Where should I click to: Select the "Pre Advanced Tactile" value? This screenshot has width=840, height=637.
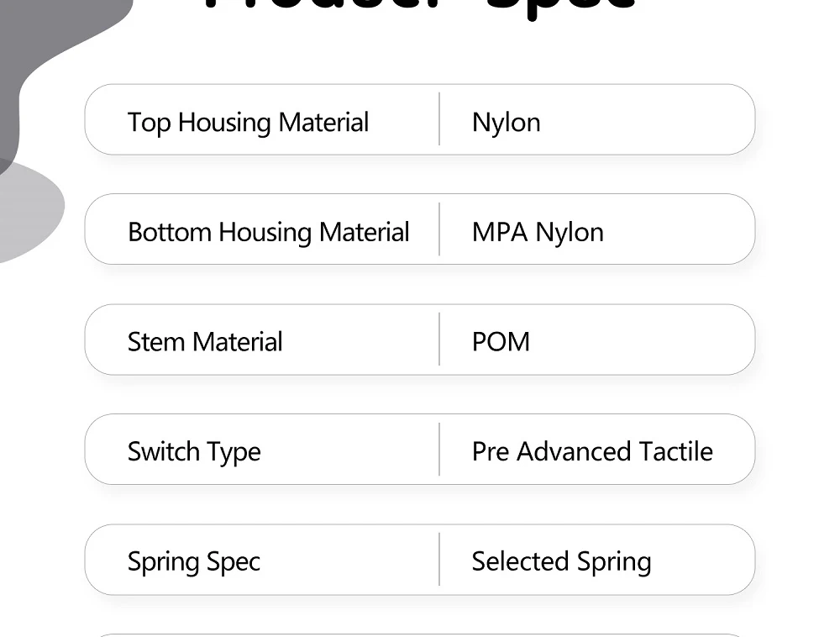tap(592, 452)
